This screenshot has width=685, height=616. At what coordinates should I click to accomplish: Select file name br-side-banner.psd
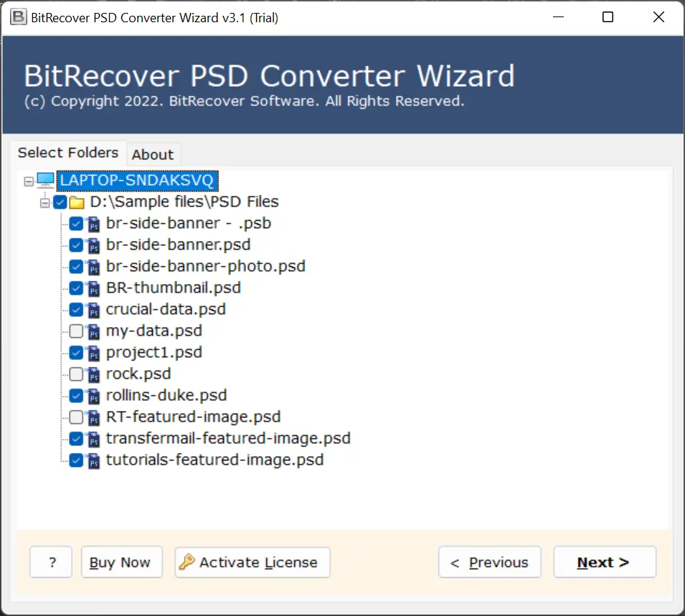(178, 245)
